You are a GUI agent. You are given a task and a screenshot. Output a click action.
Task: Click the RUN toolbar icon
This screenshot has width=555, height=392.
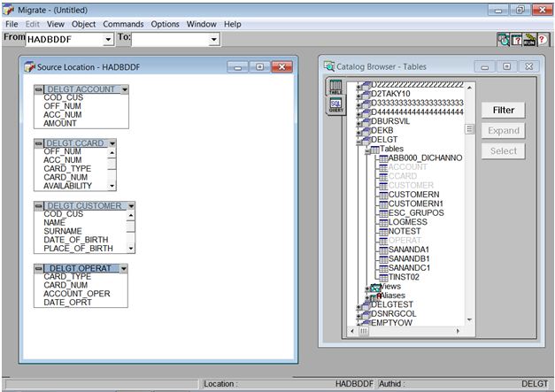click(x=529, y=40)
